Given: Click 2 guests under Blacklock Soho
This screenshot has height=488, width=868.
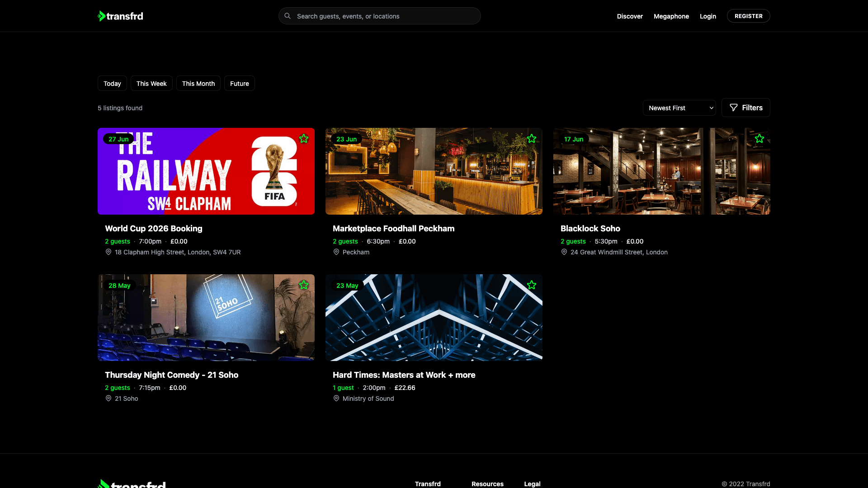Looking at the screenshot, I should [573, 241].
